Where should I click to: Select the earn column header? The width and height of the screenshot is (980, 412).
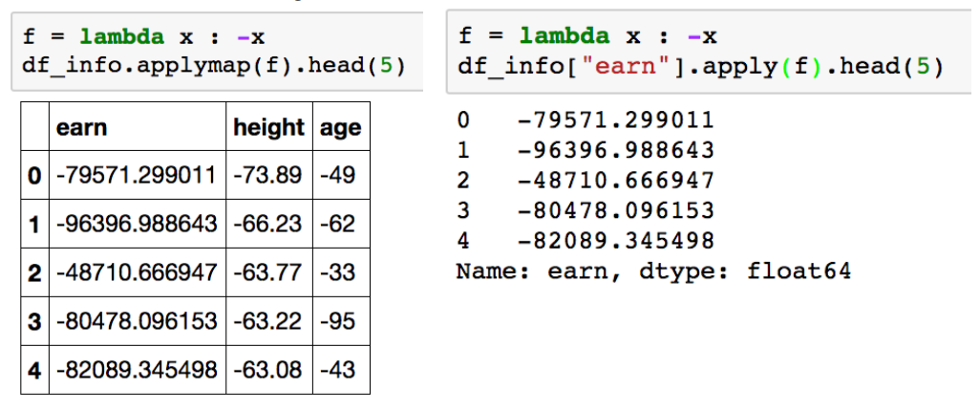[138, 126]
